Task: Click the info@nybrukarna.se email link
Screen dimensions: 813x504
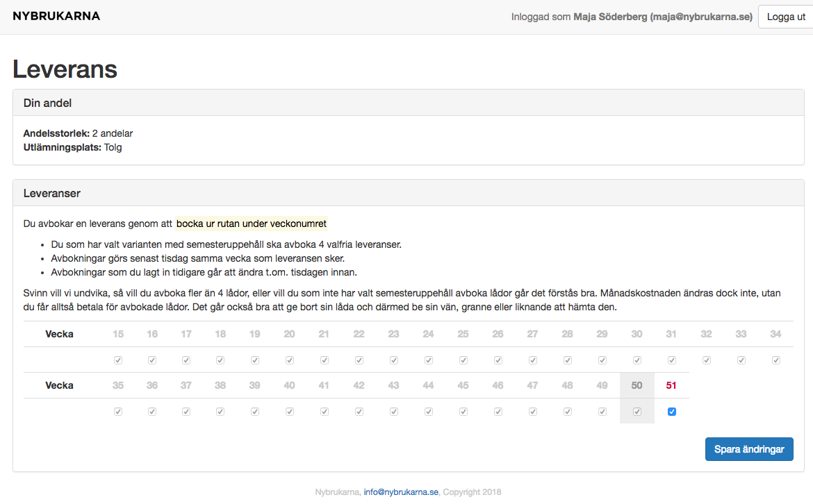Action: click(x=401, y=492)
